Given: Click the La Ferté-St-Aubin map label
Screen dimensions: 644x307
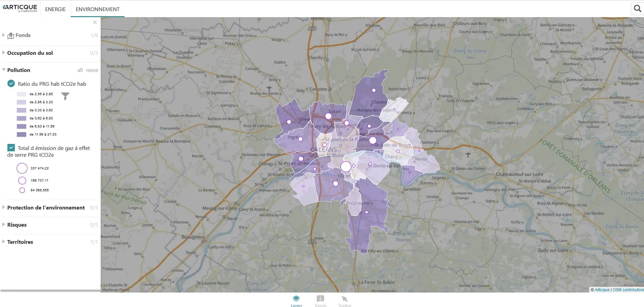Looking at the screenshot, I should 376,282.
